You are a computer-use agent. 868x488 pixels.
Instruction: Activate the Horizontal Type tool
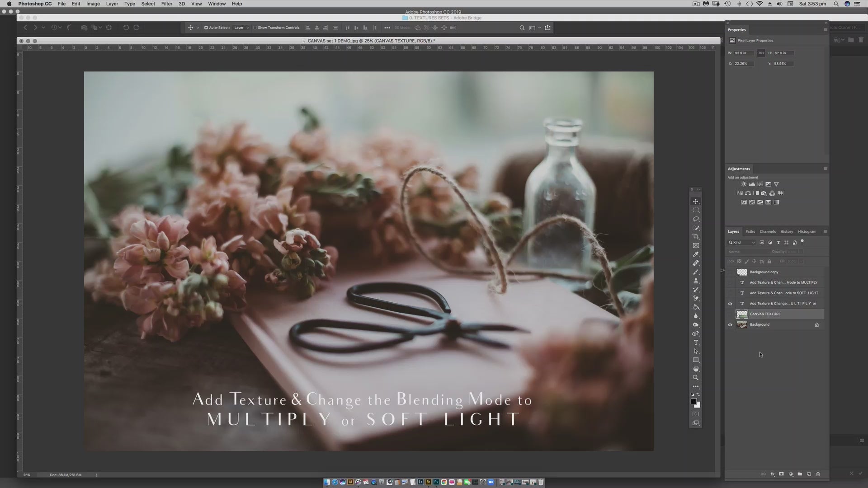(696, 343)
